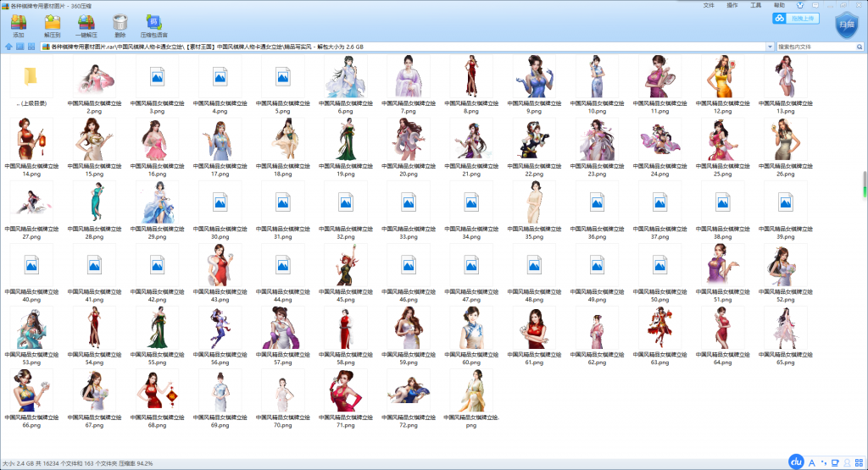868x470 pixels.
Task: Select thumbnail 51.png, woman in purple qipao
Action: click(722, 265)
